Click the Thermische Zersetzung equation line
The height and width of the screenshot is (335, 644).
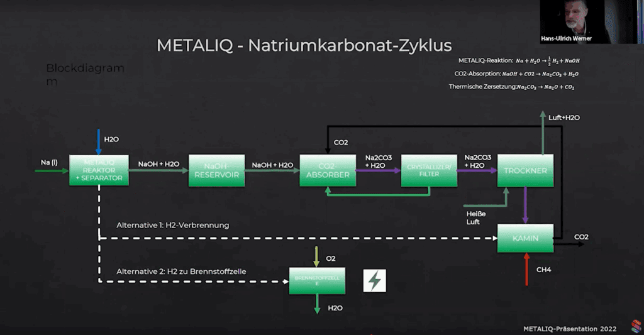click(x=511, y=87)
